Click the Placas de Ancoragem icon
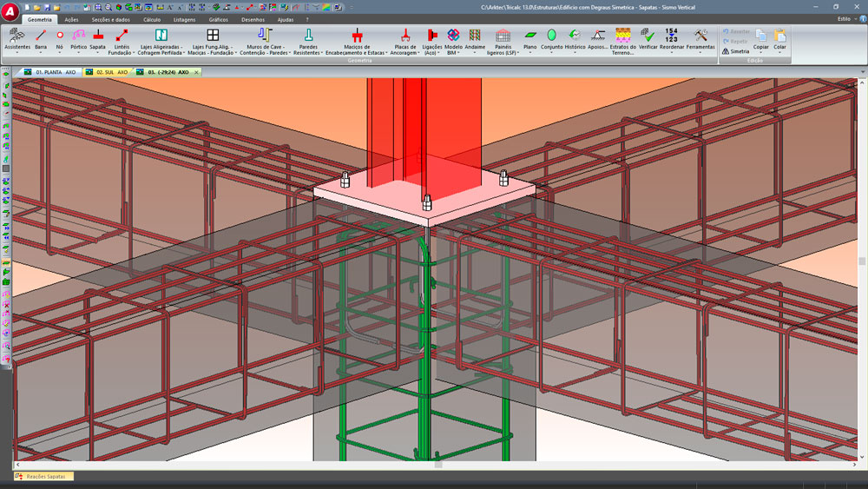The image size is (868, 489). pyautogui.click(x=405, y=36)
